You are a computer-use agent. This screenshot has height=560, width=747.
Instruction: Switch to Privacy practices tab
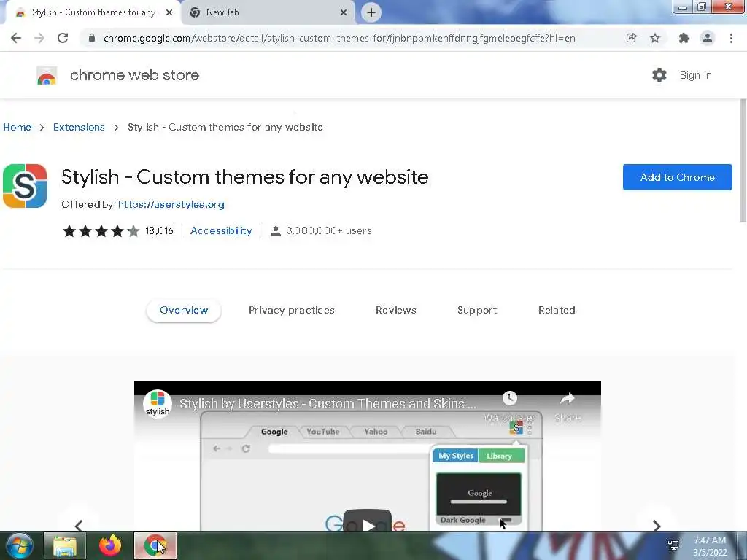pos(292,310)
